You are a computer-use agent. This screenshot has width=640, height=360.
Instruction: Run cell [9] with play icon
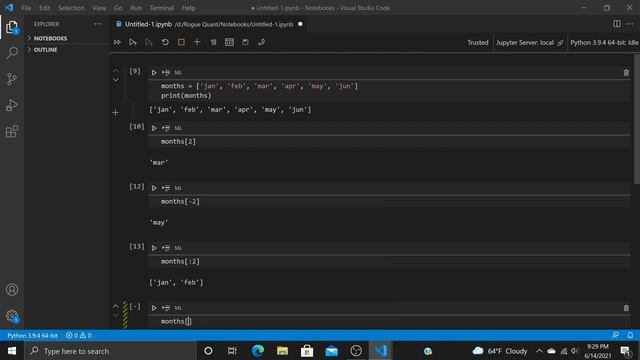click(x=154, y=73)
